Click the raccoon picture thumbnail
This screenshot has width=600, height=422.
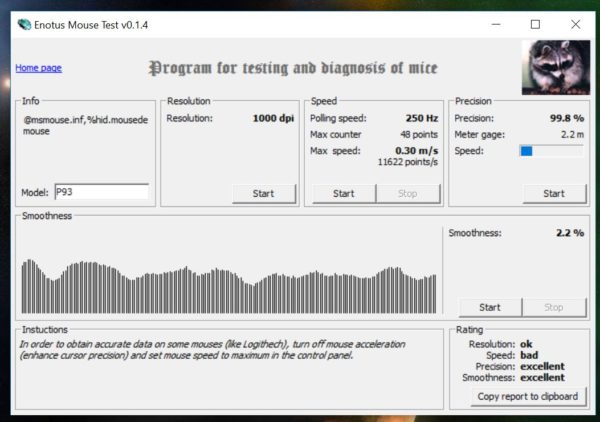(x=556, y=67)
